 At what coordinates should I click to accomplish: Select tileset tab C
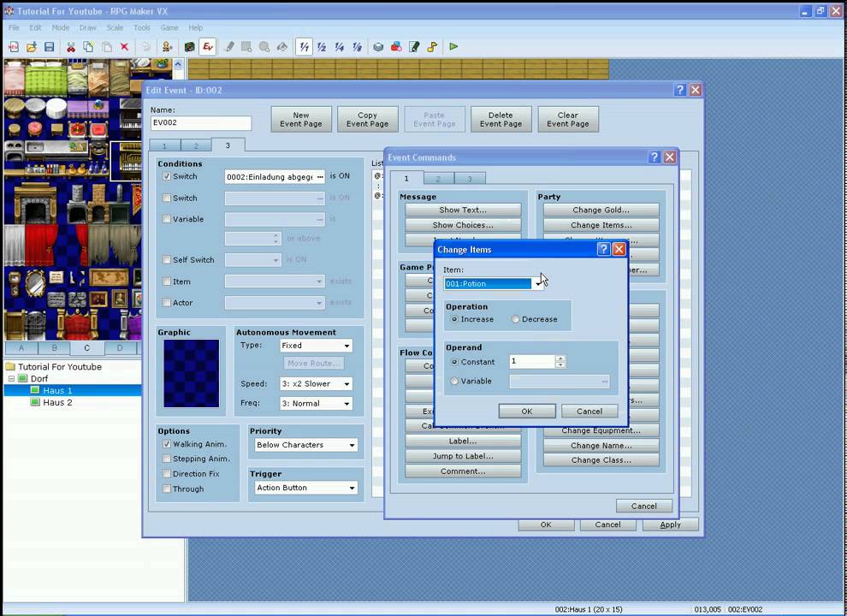coord(87,348)
